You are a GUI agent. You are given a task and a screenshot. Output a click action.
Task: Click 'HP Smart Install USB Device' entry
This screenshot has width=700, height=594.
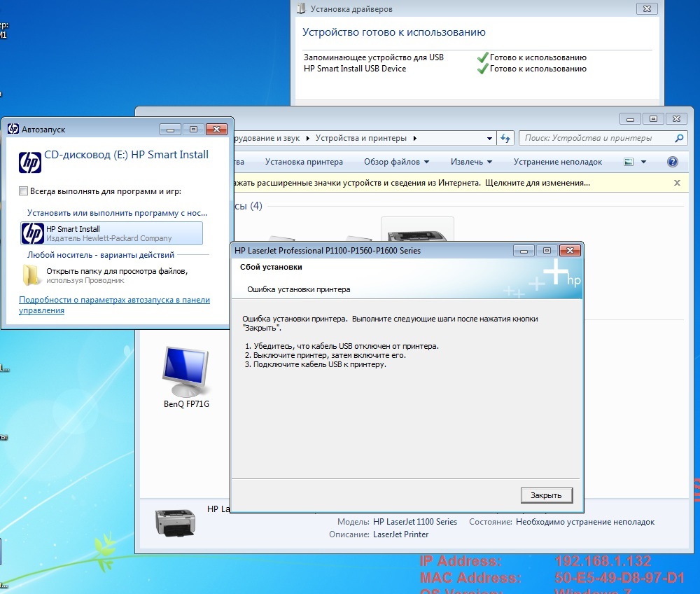[x=355, y=69]
